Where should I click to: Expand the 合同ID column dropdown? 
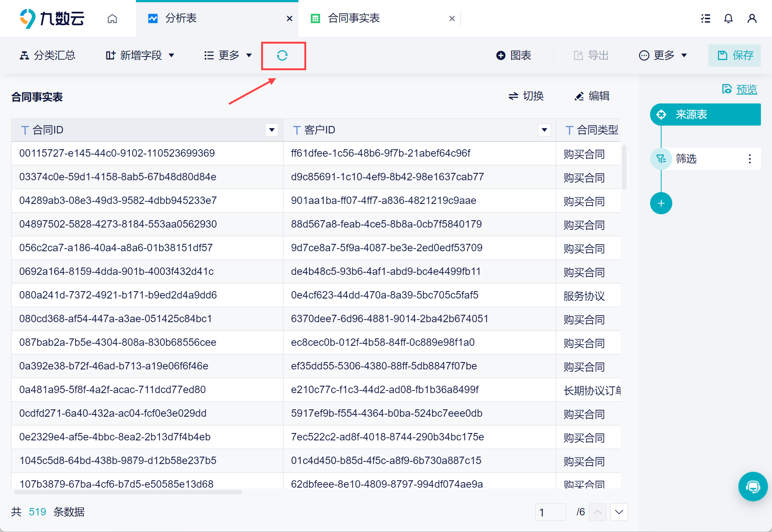point(272,130)
